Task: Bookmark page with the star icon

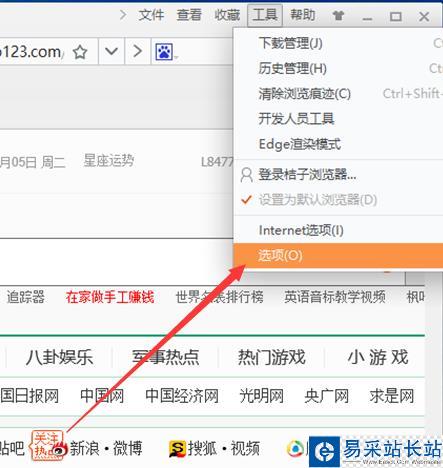Action: click(x=80, y=52)
